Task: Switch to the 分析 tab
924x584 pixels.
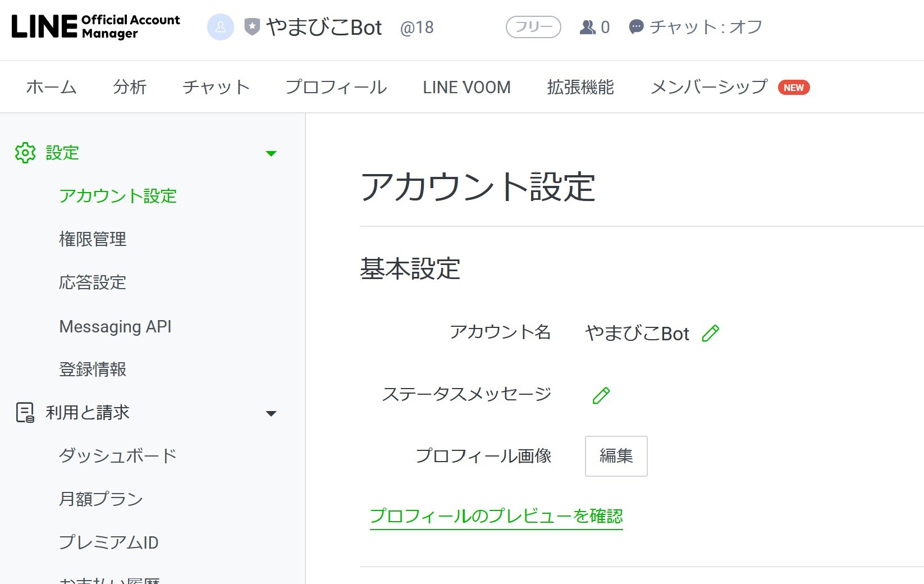Action: pyautogui.click(x=130, y=87)
